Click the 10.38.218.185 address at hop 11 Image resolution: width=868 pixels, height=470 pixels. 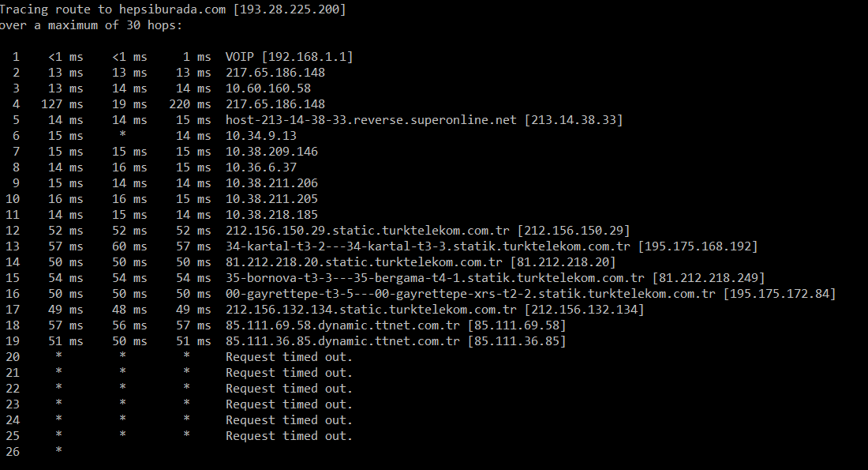pos(271,215)
